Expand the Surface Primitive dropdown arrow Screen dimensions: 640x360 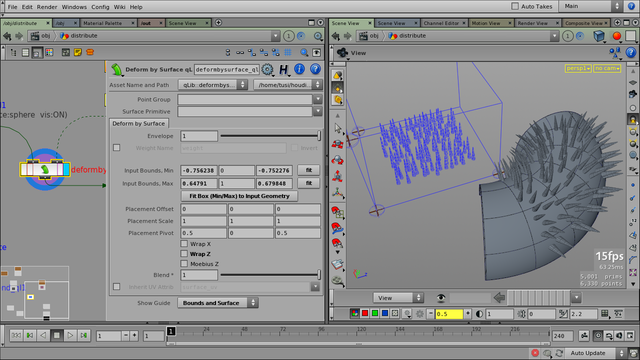[x=318, y=111]
